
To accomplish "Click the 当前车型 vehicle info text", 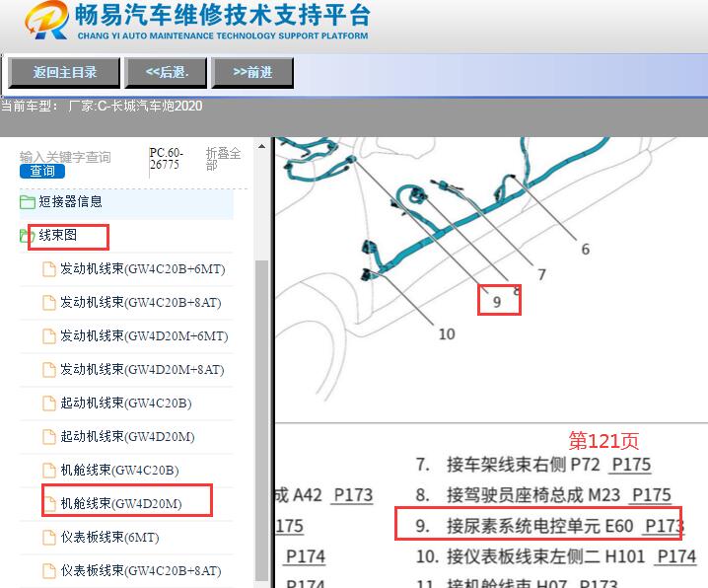I will tap(102, 107).
